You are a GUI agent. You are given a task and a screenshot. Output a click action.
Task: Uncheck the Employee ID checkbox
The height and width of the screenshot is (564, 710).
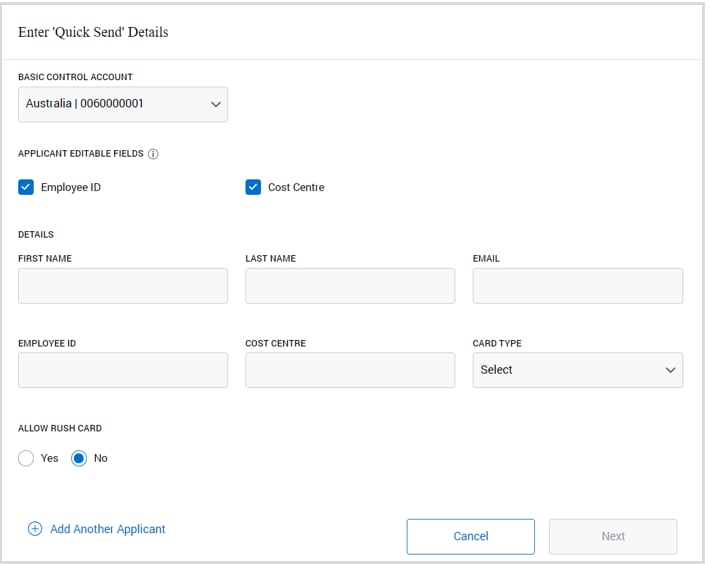tap(26, 187)
